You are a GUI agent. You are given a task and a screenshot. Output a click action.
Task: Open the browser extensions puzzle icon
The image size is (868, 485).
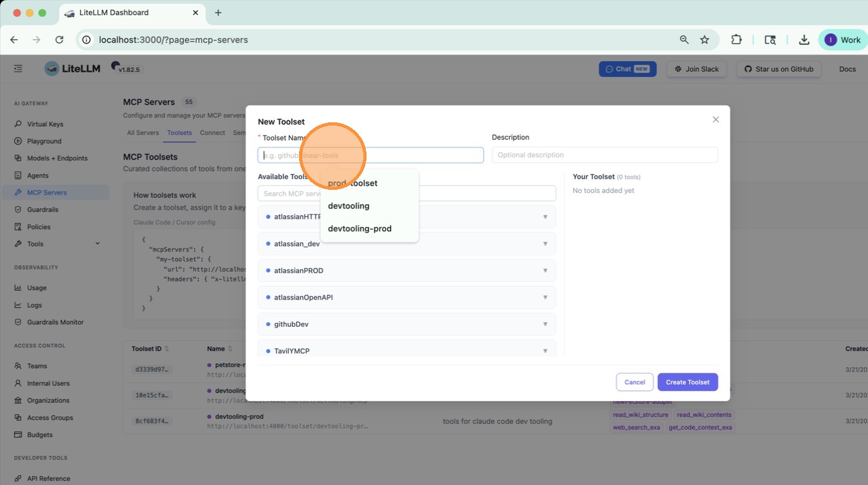[x=736, y=40]
